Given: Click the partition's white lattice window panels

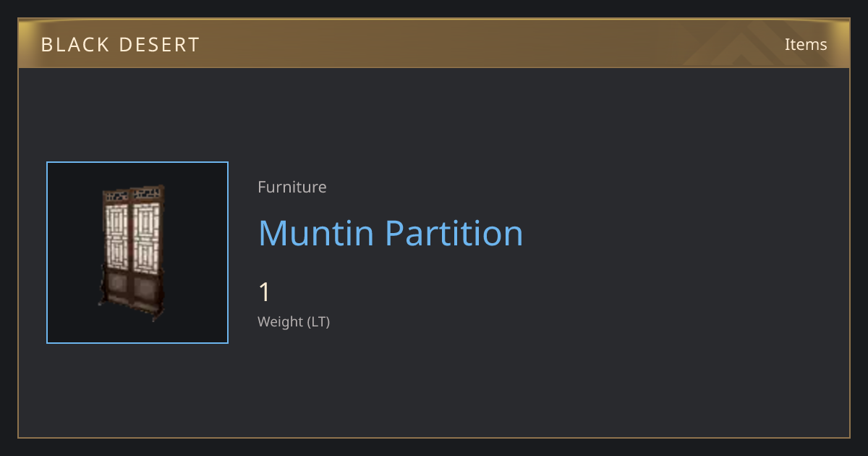Looking at the screenshot, I should pos(133,237).
